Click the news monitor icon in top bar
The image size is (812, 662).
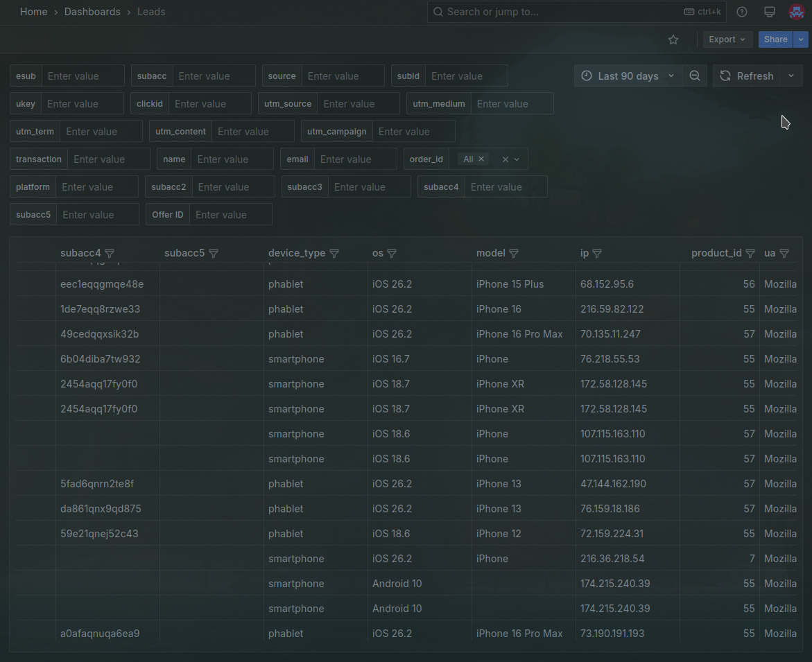click(x=769, y=12)
